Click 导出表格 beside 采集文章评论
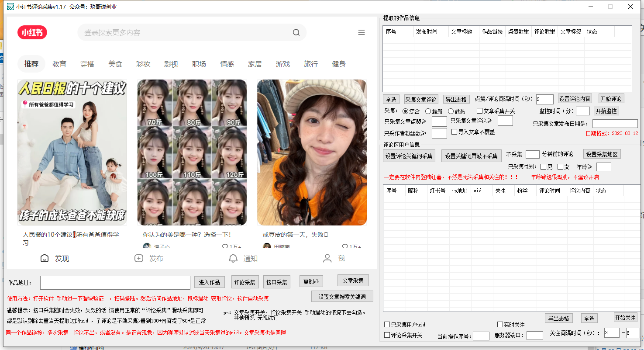The height and width of the screenshot is (350, 644). [x=457, y=99]
